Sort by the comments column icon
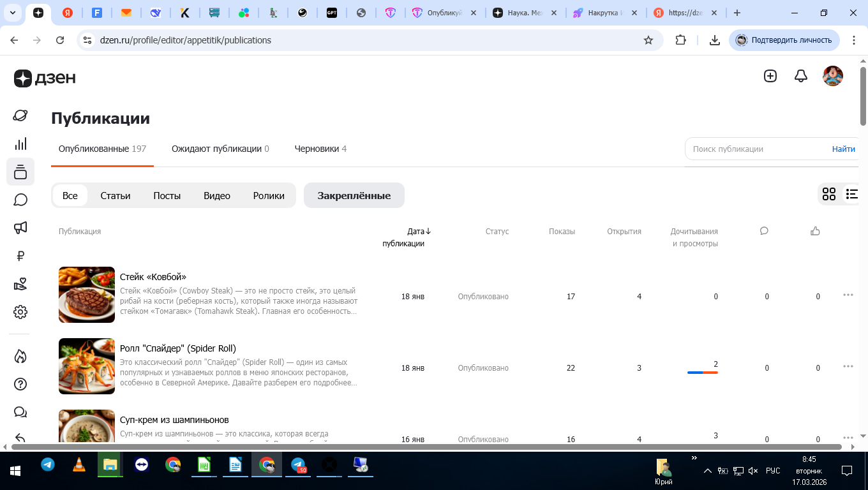 pyautogui.click(x=764, y=231)
